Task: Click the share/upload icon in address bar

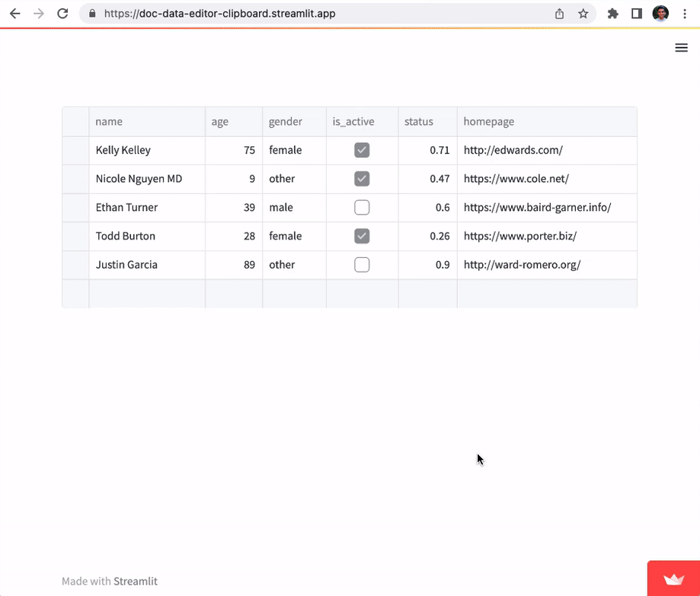Action: [x=558, y=13]
